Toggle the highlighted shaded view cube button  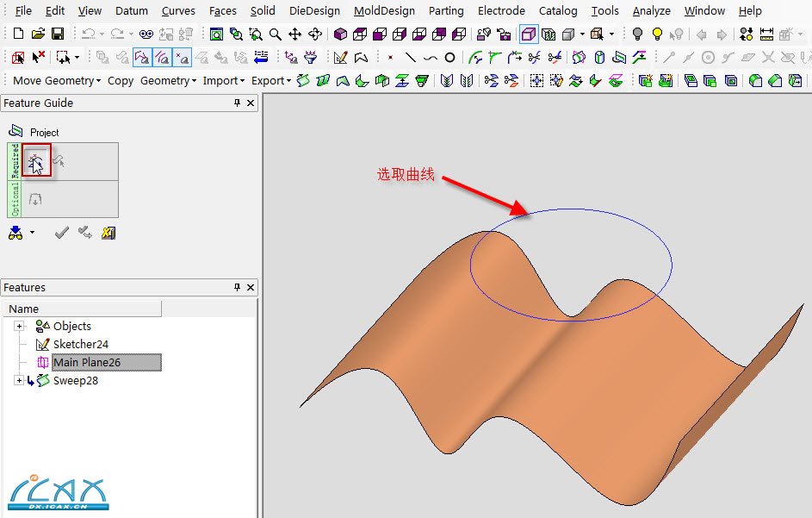[x=529, y=34]
